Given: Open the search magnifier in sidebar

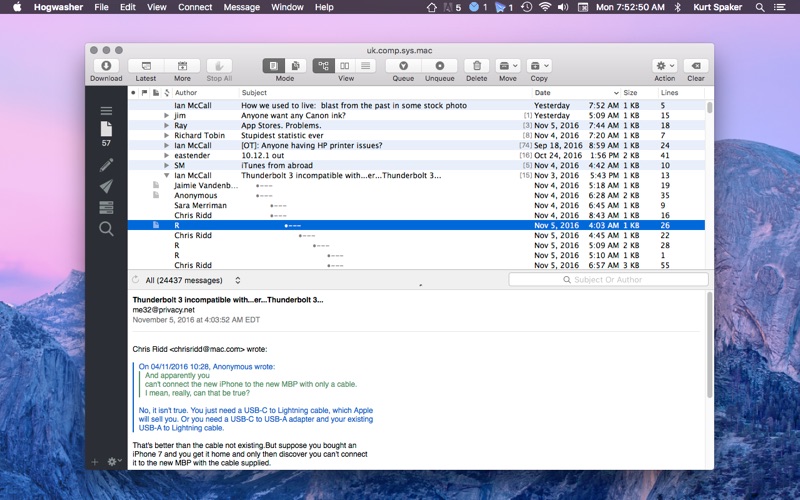Looking at the screenshot, I should [106, 229].
